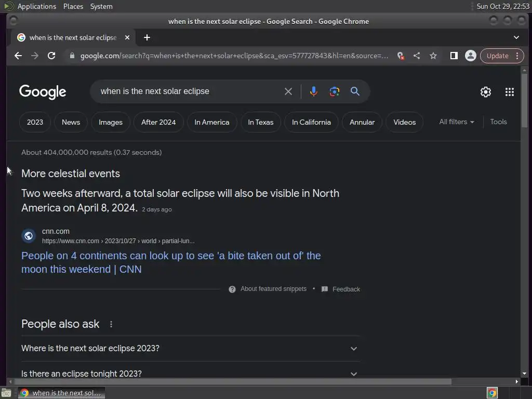The height and width of the screenshot is (399, 532).
Task: Click Chrome icon in system tray
Action: click(x=492, y=393)
